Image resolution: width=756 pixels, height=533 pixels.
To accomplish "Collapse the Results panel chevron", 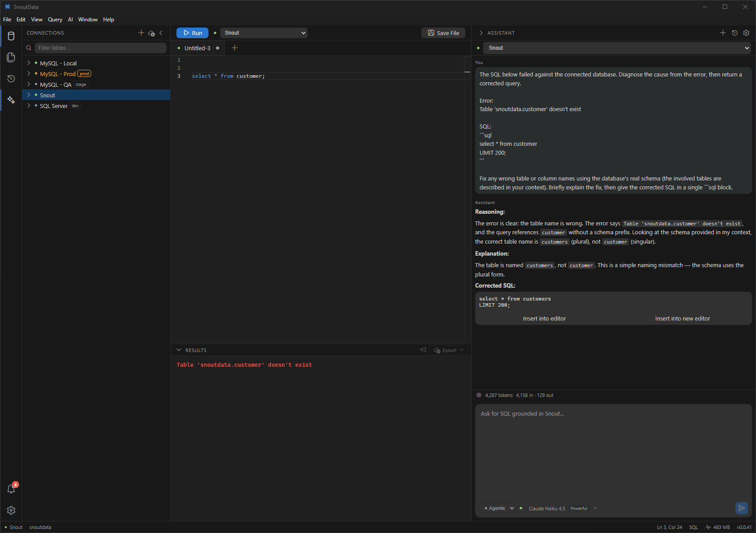I will click(x=179, y=350).
